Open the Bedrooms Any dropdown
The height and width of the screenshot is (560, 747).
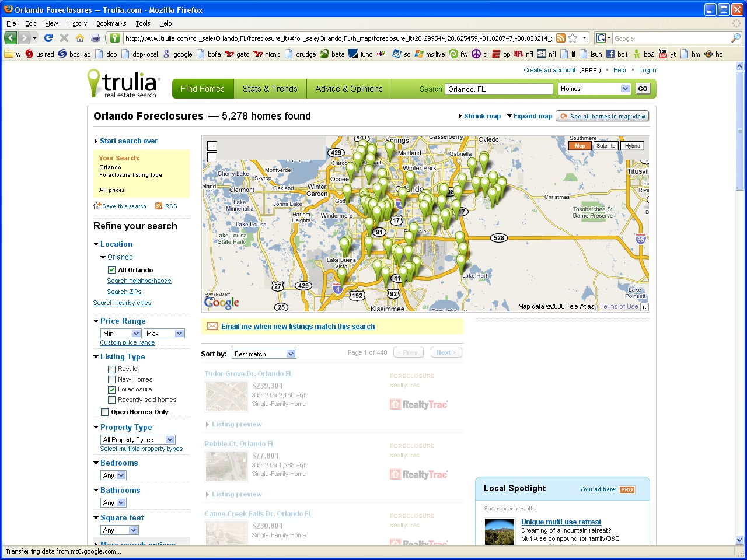coord(113,475)
